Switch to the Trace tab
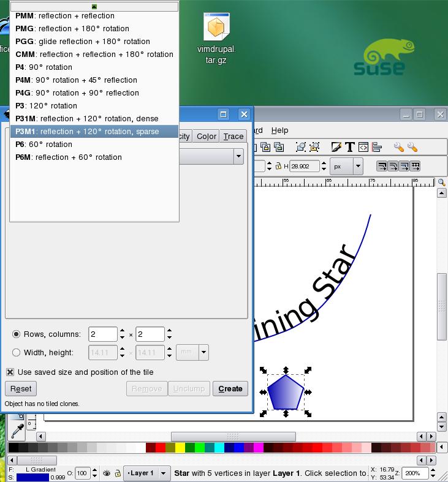 tap(233, 136)
